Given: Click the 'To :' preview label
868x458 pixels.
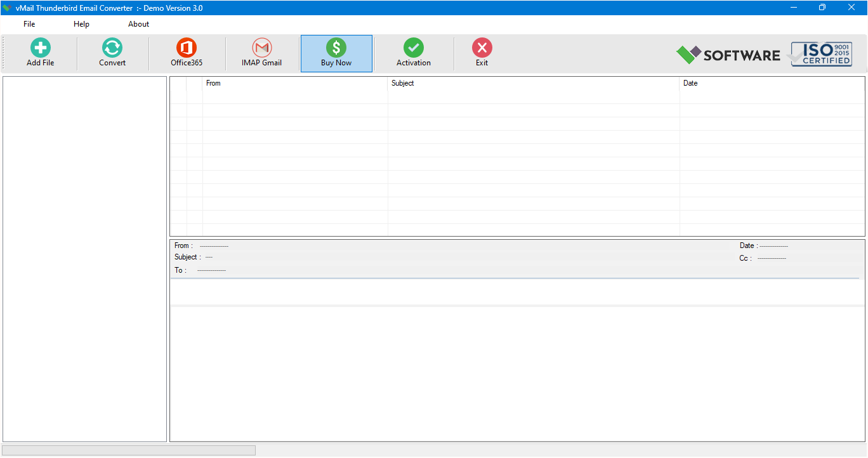Looking at the screenshot, I should pos(180,270).
